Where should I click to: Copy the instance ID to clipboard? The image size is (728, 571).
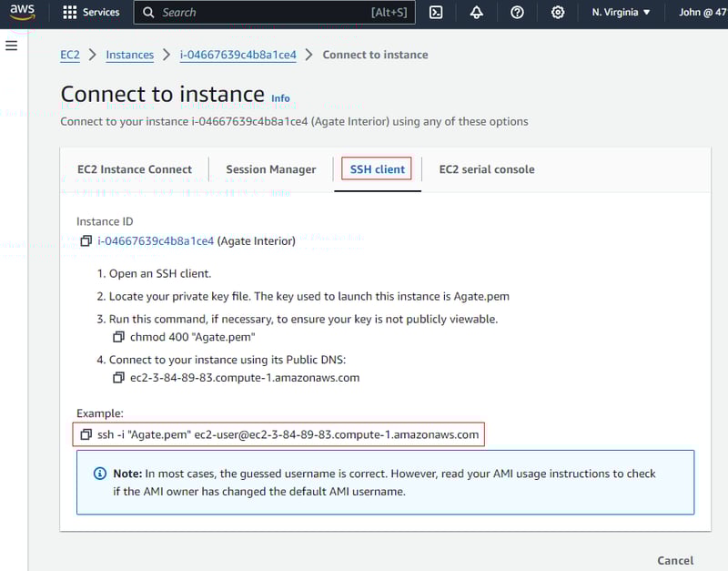pyautogui.click(x=86, y=241)
